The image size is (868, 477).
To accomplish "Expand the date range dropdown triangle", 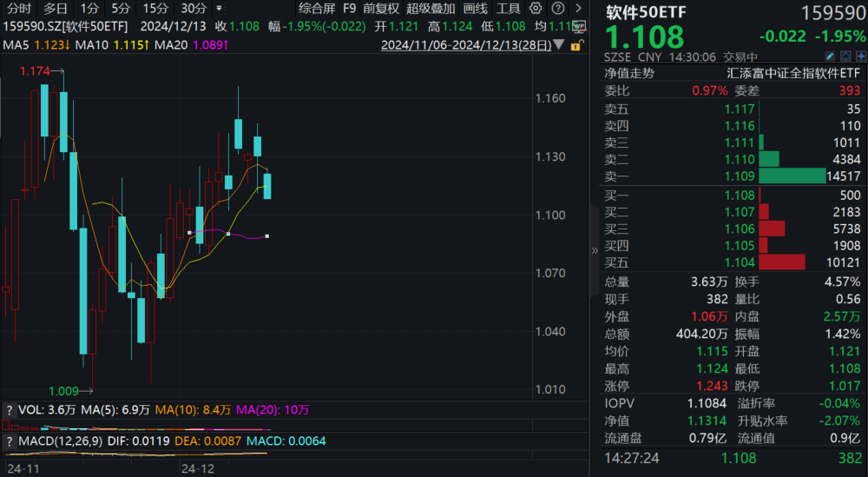I will coord(559,44).
